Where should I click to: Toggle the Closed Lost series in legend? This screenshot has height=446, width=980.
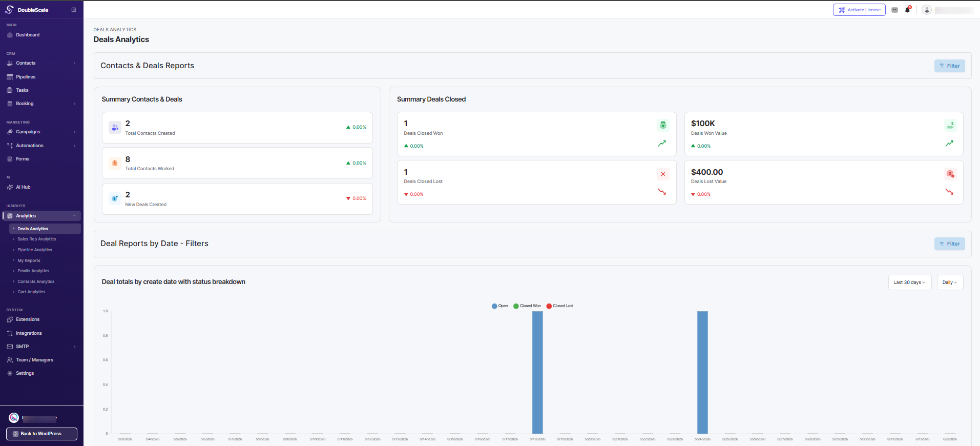[560, 306]
